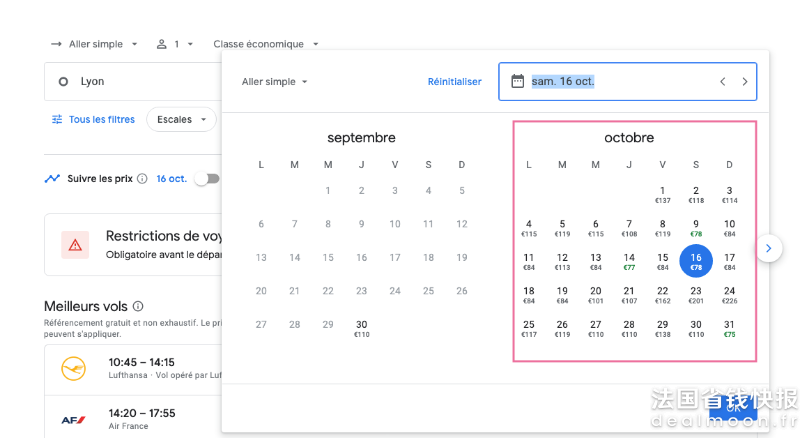The height and width of the screenshot is (438, 800).
Task: Click the Lufthansa airline logo
Action: [73, 369]
